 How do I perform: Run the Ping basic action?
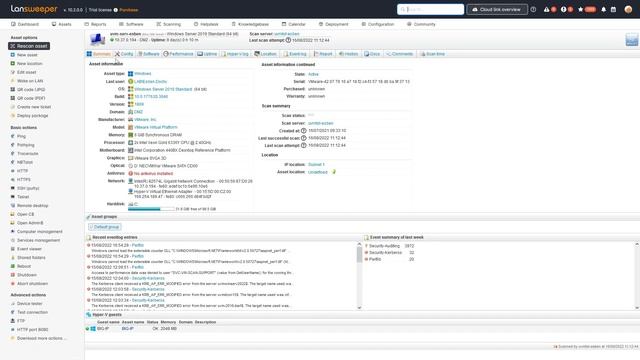point(21,136)
